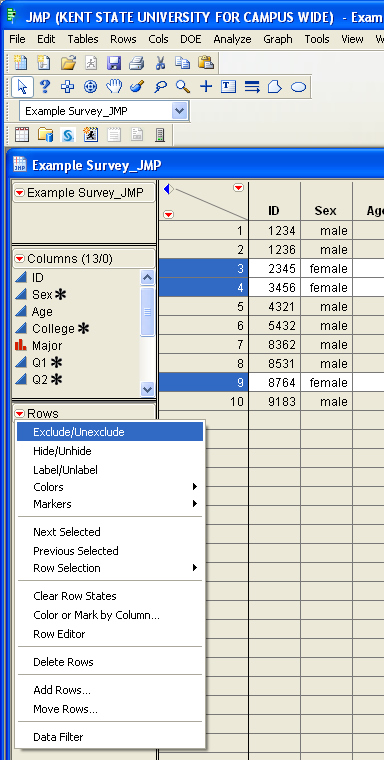Click row number 5 in the table
384x760 pixels.
tap(204, 307)
